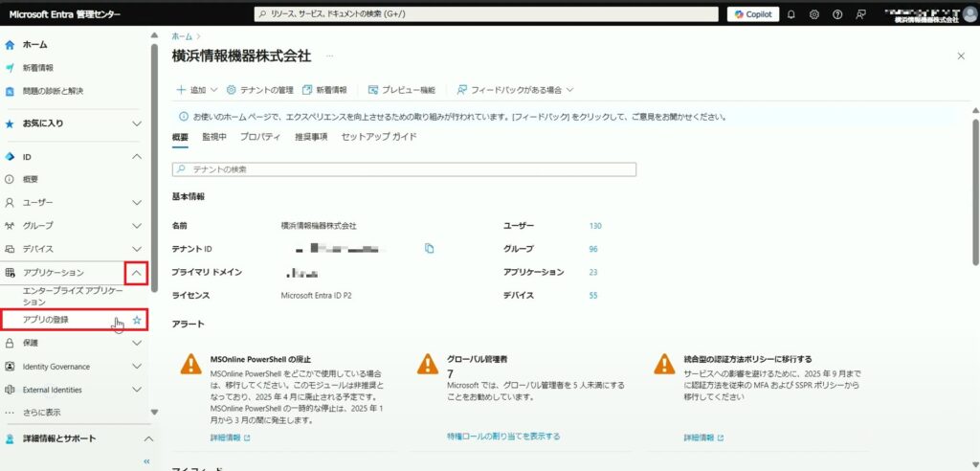
Task: Close the tenant overview pane
Action: (961, 56)
